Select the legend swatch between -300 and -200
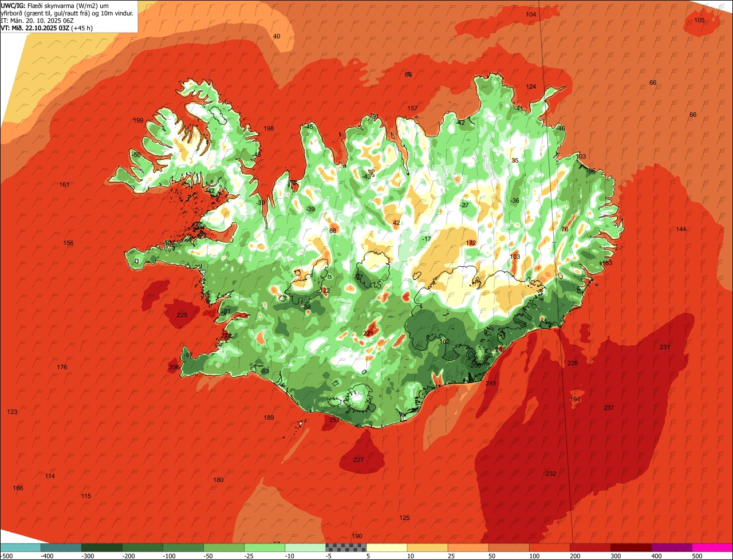This screenshot has width=733, height=560. tap(102, 547)
